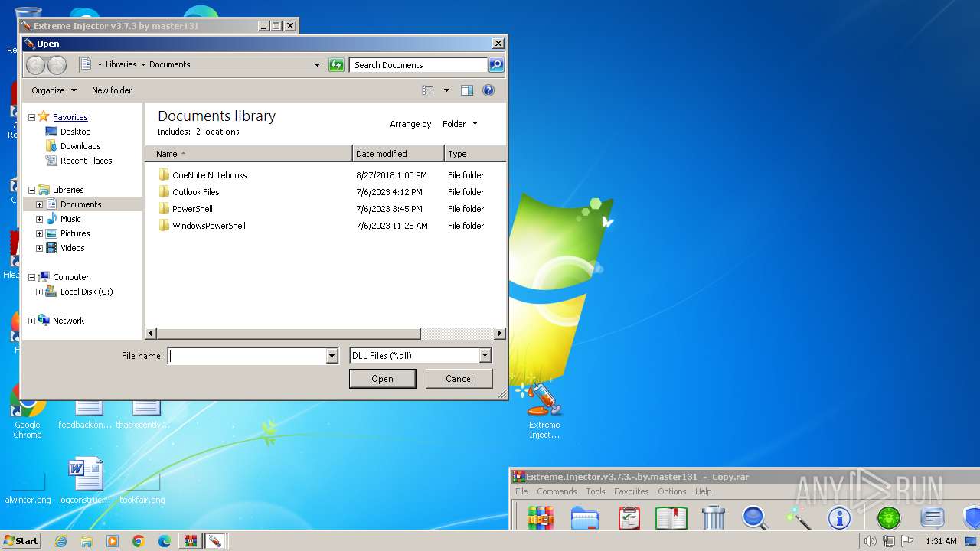The width and height of the screenshot is (980, 551).
Task: Click inside the File name field
Action: point(247,356)
